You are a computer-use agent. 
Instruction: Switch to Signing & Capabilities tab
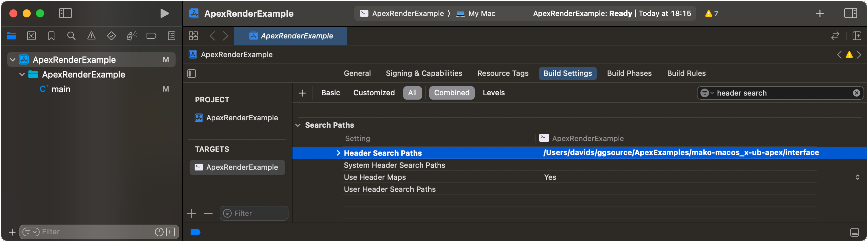424,74
